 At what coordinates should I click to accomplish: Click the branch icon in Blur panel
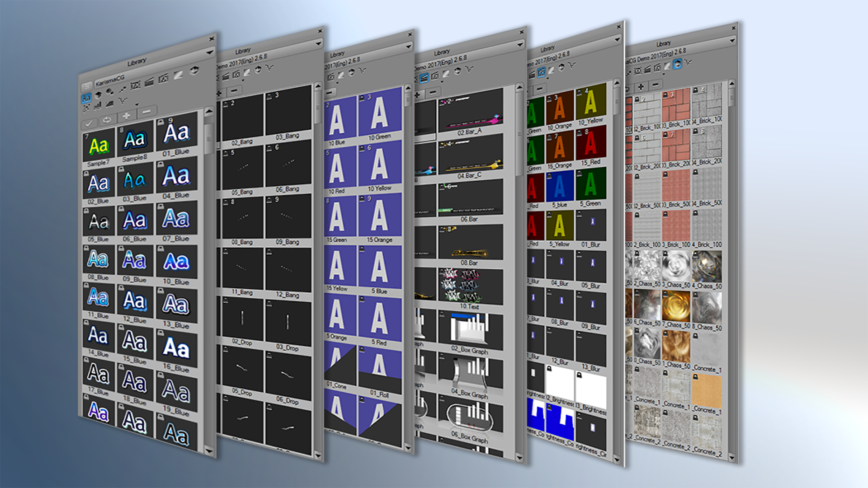click(x=571, y=66)
